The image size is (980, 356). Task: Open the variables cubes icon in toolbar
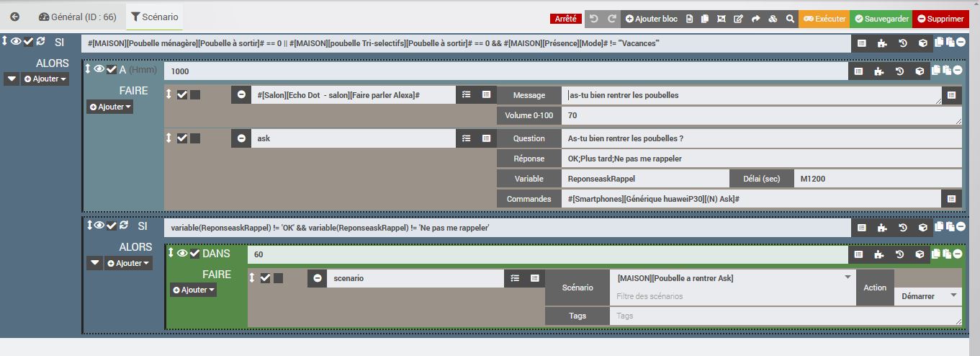[773, 19]
